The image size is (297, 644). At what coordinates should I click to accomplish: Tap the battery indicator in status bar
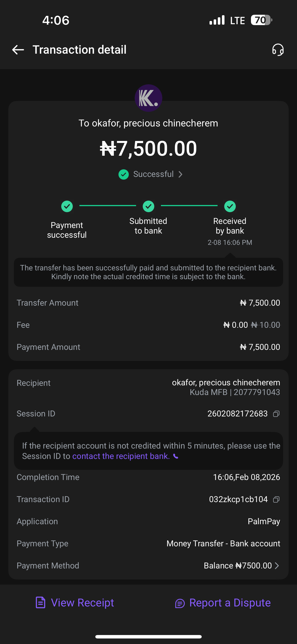coord(261,20)
